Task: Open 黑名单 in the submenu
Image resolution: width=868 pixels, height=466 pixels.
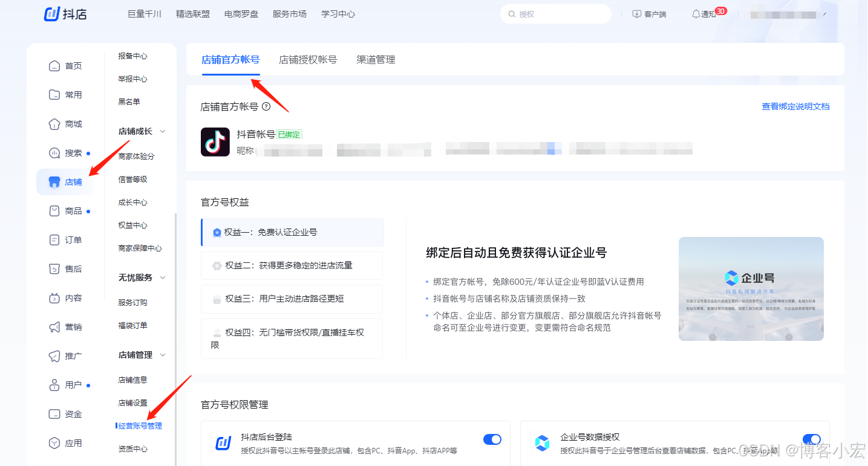Action: [129, 102]
